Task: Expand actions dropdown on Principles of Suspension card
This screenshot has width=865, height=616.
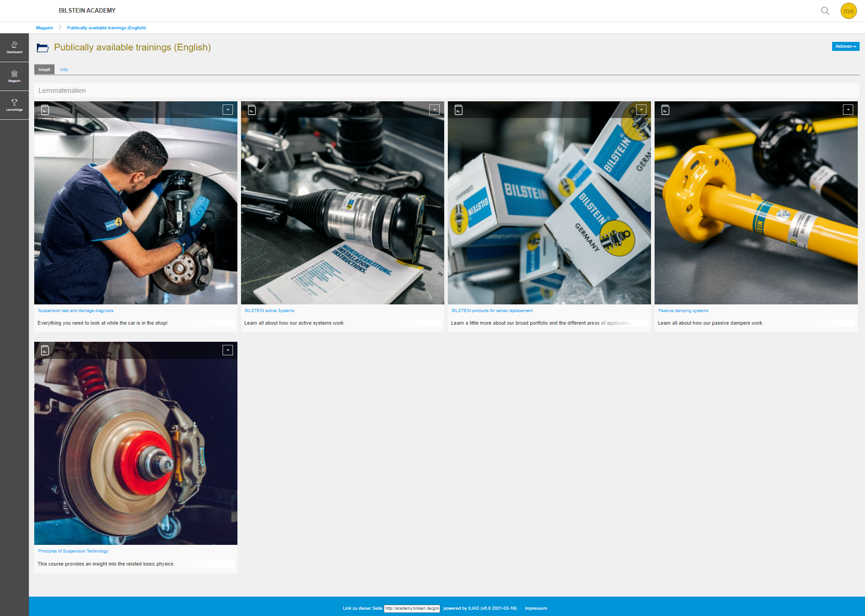Action: click(228, 350)
